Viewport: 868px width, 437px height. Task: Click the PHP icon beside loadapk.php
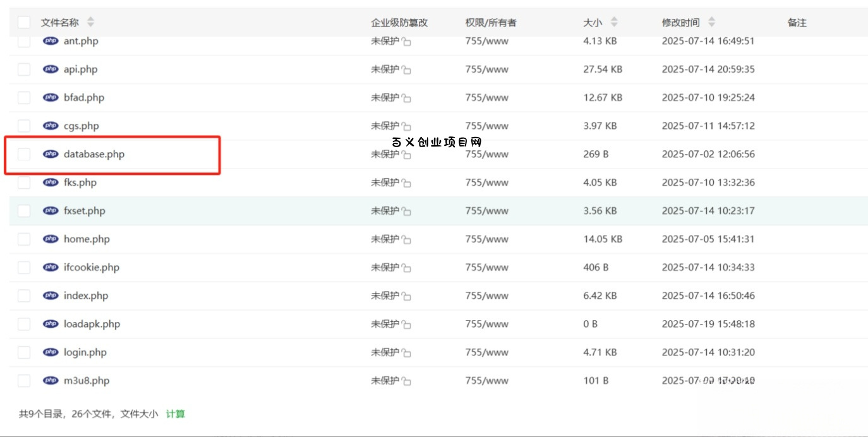click(51, 324)
